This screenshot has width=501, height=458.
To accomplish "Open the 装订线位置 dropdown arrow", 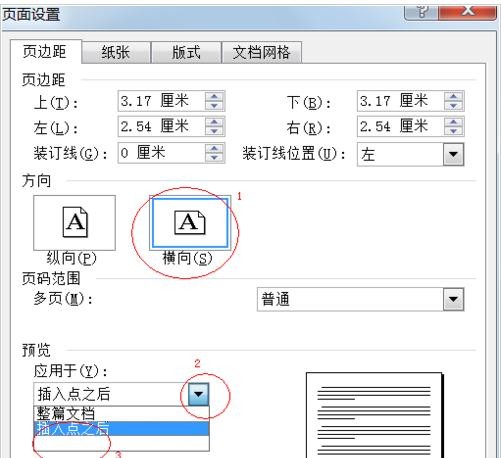I will tap(453, 154).
